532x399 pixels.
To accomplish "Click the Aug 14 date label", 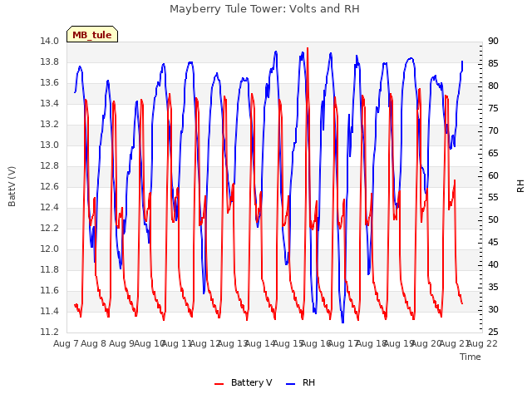I will coord(260,343).
